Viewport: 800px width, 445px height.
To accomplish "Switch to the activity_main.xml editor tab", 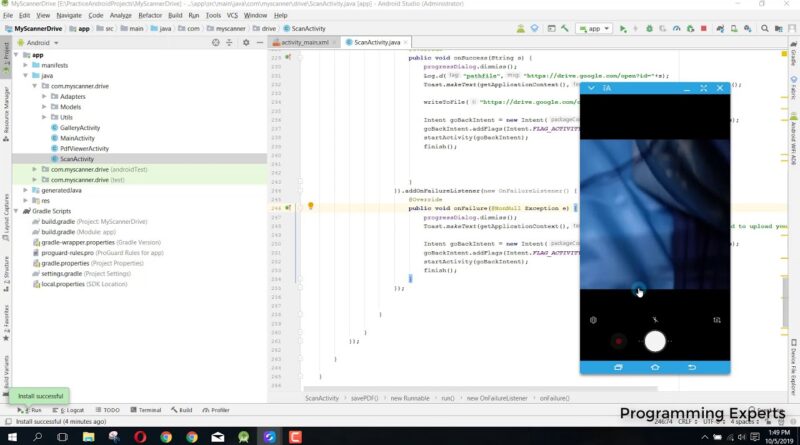I will coord(305,42).
